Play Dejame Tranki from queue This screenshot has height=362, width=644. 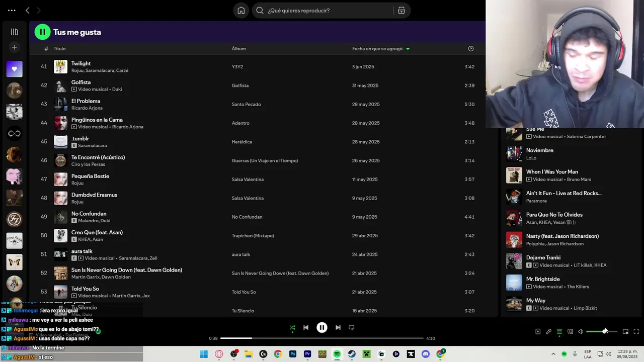(x=543, y=257)
